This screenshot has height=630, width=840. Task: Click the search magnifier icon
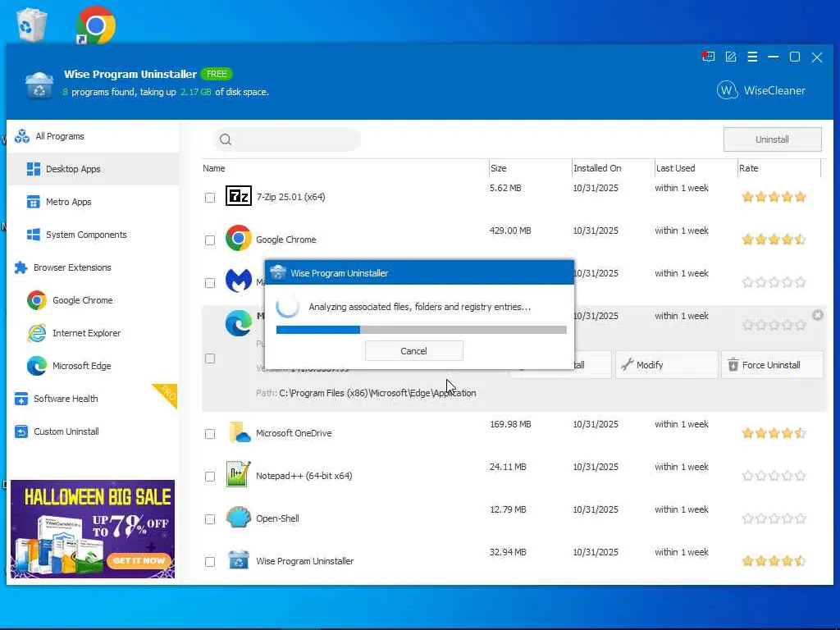click(x=226, y=139)
